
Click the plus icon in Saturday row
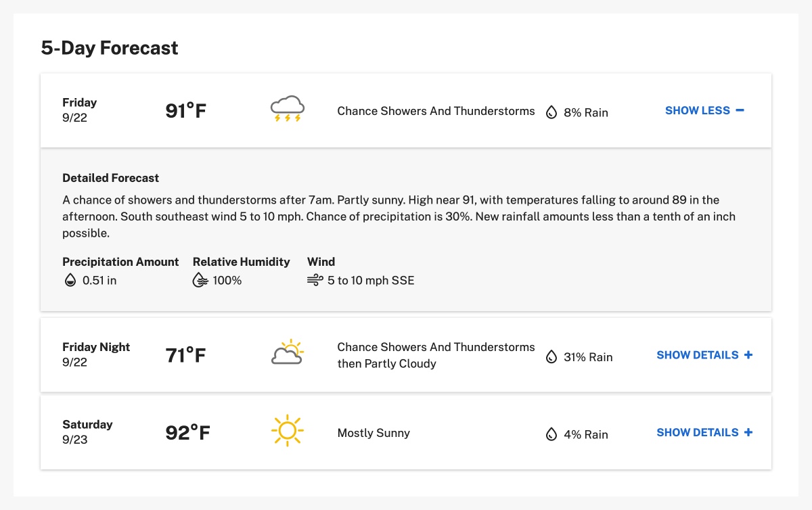748,432
